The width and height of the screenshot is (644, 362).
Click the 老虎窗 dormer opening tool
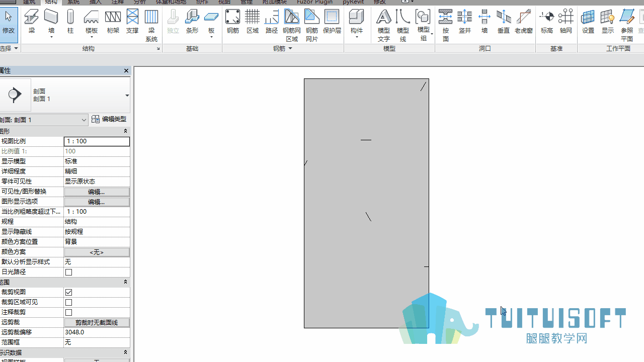click(523, 21)
